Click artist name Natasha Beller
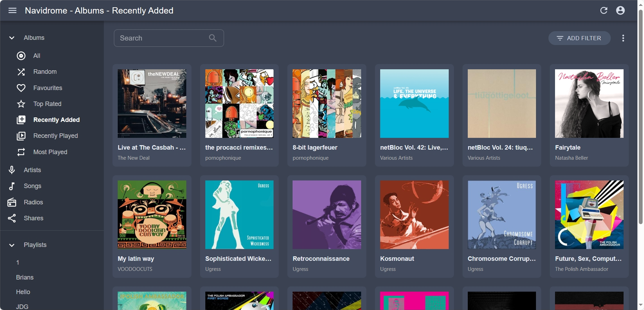Viewport: 644px width, 310px height. (572, 158)
